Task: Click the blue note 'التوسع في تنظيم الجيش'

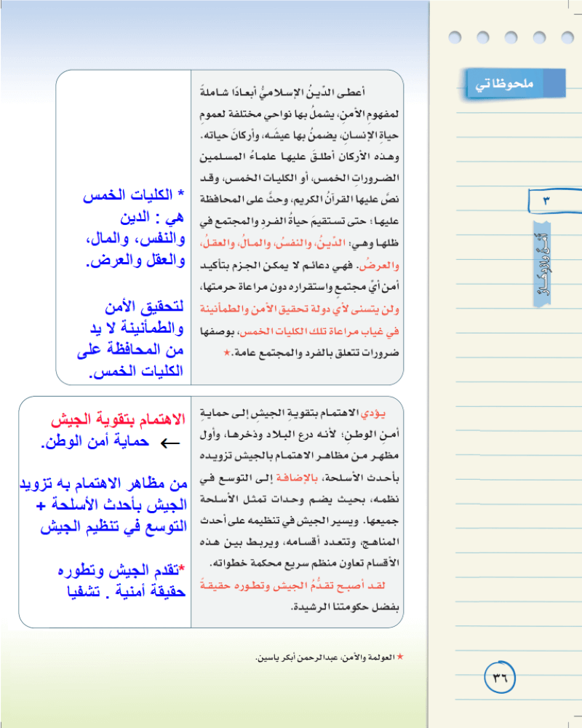Action: pyautogui.click(x=113, y=527)
